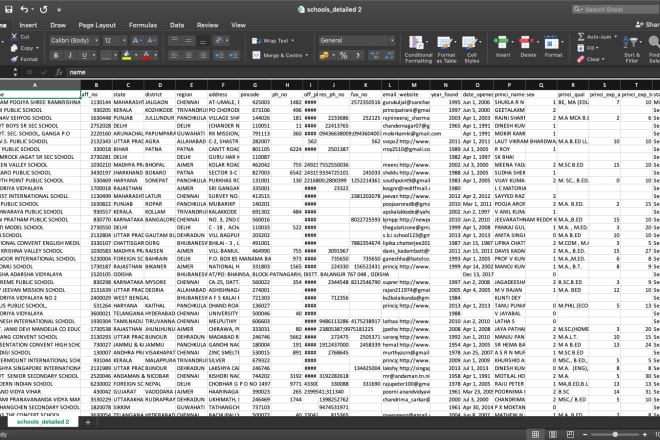Select the schools_detailed 2 sheet tab
Viewport: 660px width, 440px height.
[x=43, y=421]
